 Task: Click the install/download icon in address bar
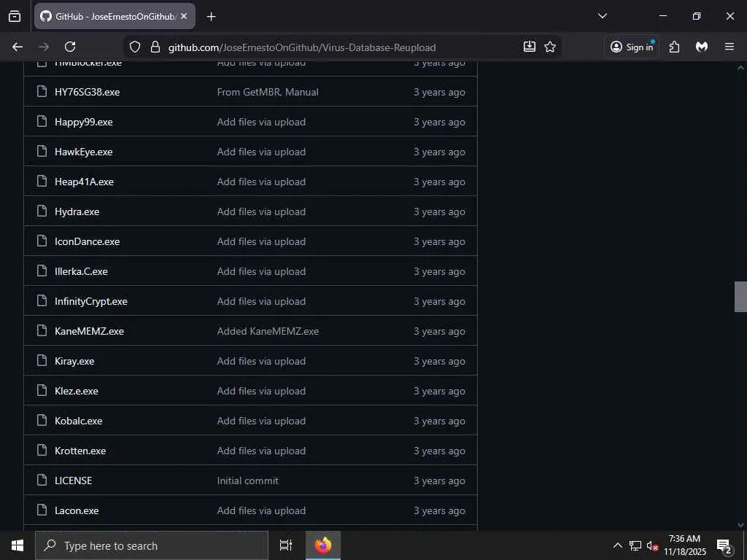coord(530,47)
